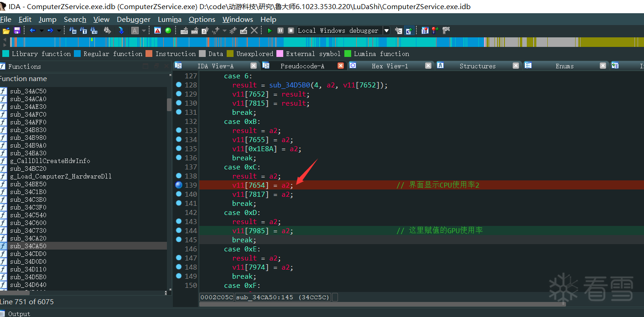644x317 pixels.
Task: Click the asterisk array toolbar icon
Action: coord(233,31)
